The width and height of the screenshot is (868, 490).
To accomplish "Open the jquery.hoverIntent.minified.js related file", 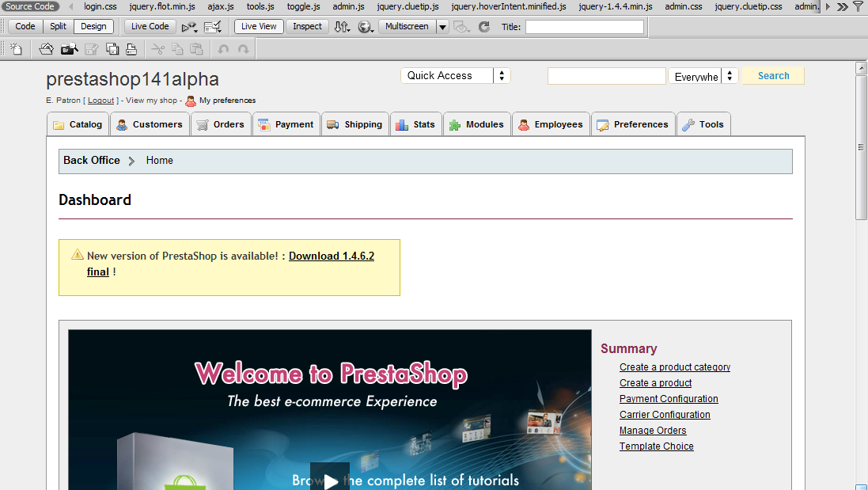I will click(509, 6).
